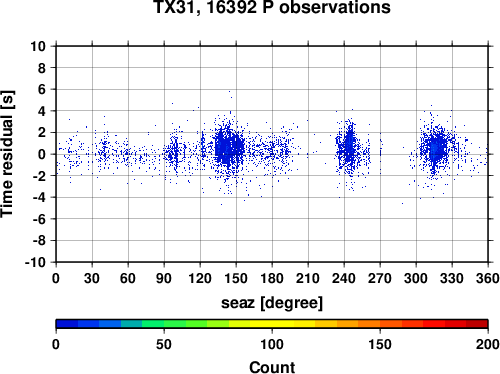Click the colorbar tick label 200

(488, 344)
